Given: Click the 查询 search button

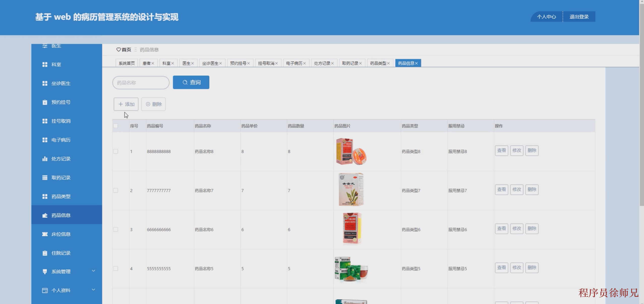Looking at the screenshot, I should [191, 82].
